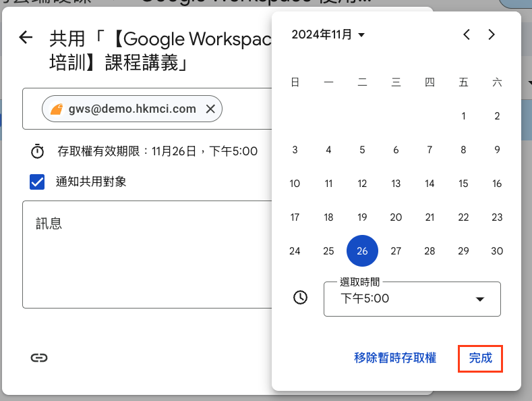532x401 pixels.
Task: Remove gws@demo.hkmci.com recipient chip
Action: coord(210,109)
